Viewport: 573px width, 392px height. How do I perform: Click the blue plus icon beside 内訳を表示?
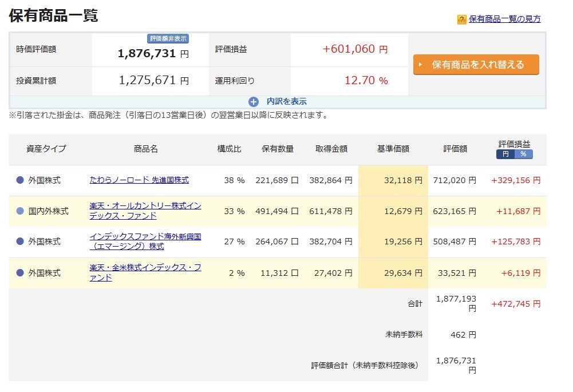click(254, 101)
